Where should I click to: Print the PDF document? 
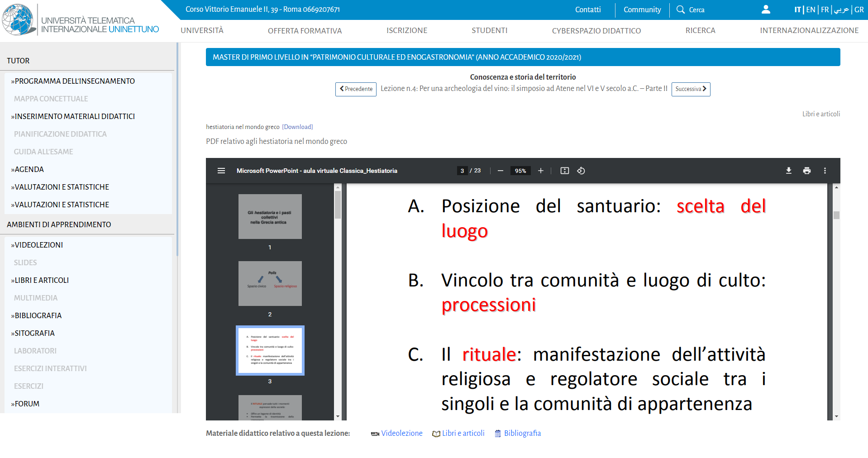[x=806, y=171]
